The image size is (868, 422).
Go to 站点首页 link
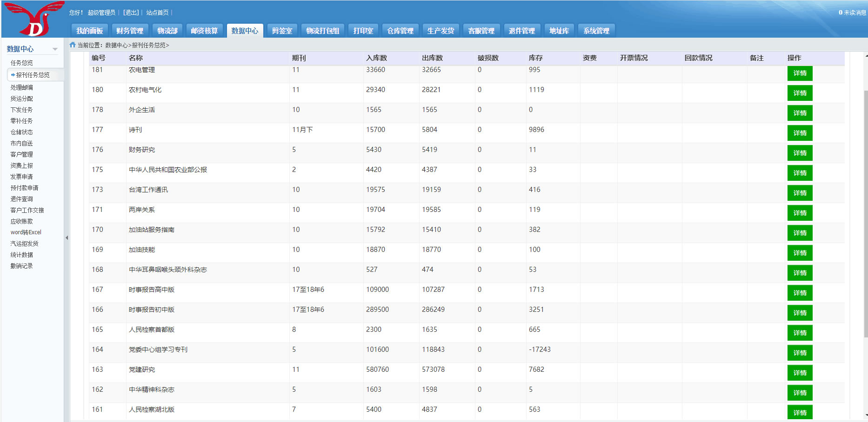coord(157,13)
